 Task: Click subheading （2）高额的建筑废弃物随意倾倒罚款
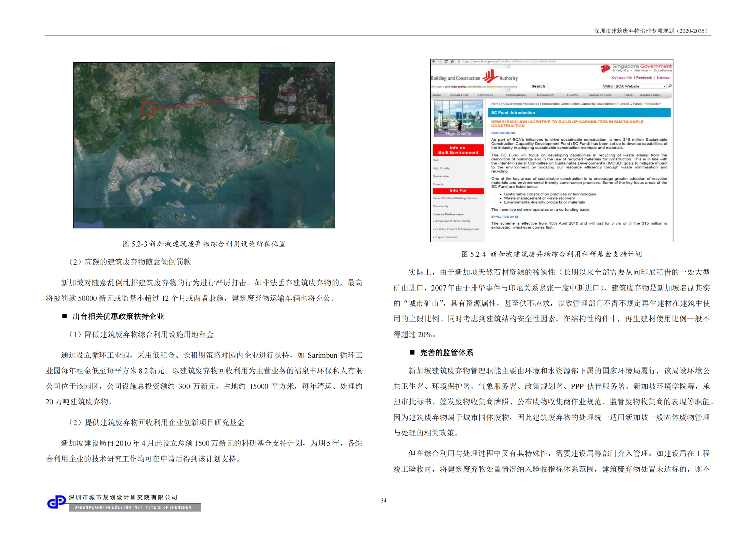pyautogui.click(x=129, y=262)
